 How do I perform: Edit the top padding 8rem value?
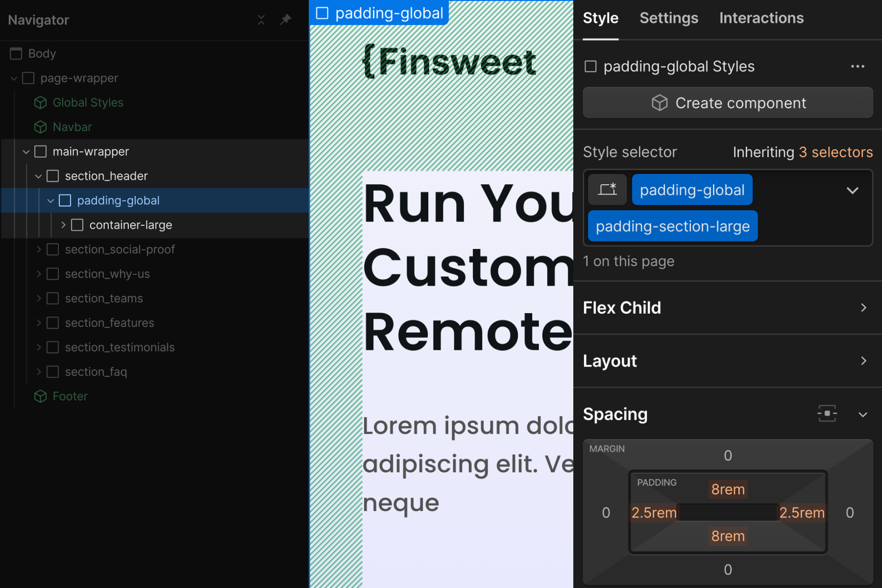click(728, 489)
